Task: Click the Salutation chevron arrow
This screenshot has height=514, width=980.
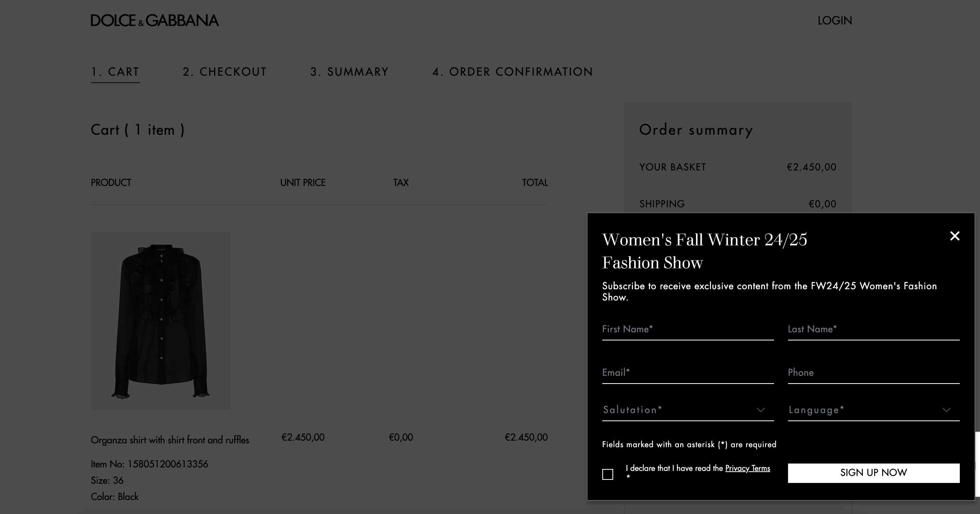Action: 760,410
